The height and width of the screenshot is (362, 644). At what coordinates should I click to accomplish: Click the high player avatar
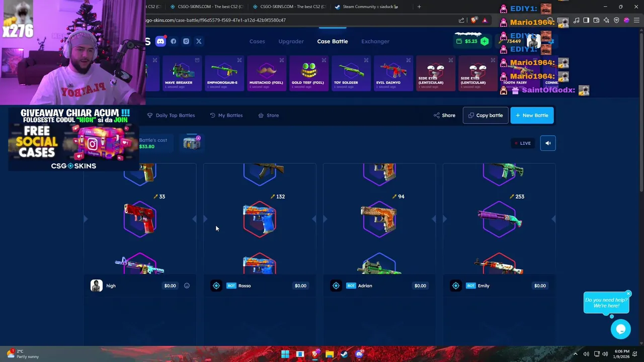coord(97,286)
